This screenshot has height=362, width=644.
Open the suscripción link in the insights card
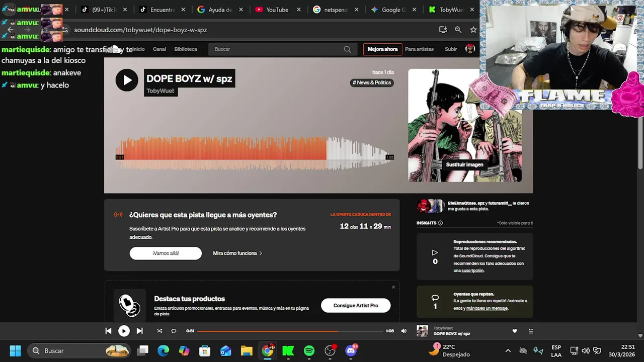point(472,270)
